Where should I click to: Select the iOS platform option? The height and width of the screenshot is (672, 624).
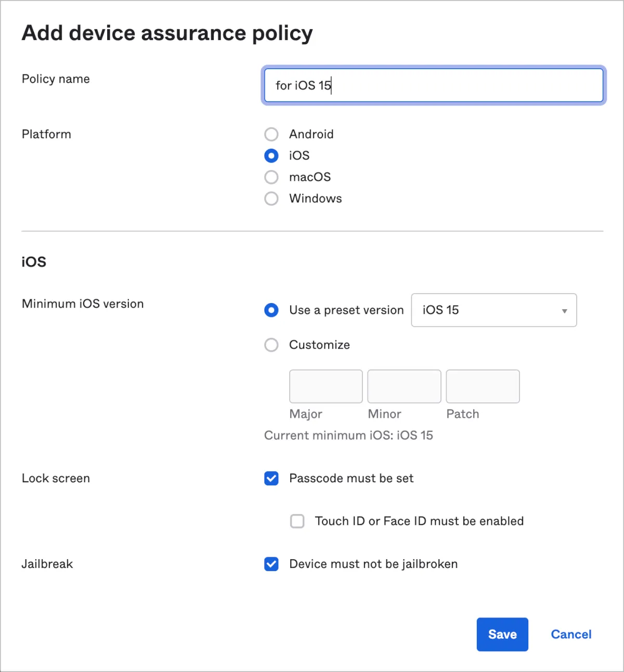[271, 156]
